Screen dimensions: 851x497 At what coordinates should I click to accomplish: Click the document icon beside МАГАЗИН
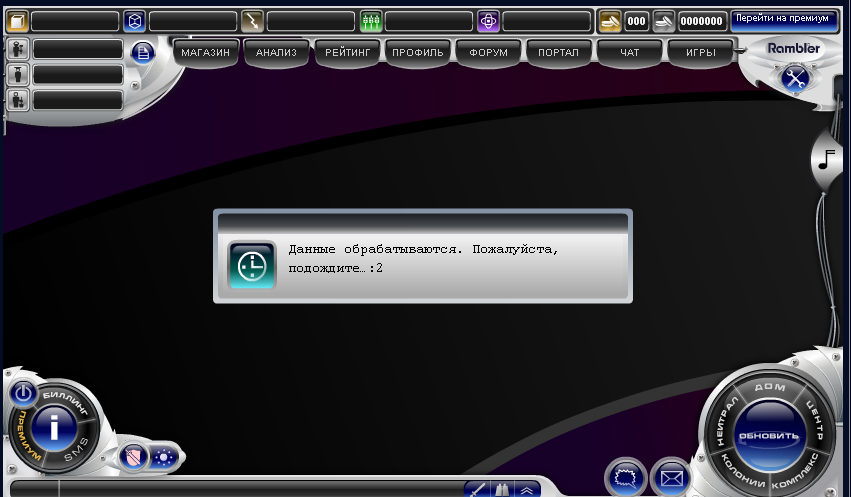[143, 52]
